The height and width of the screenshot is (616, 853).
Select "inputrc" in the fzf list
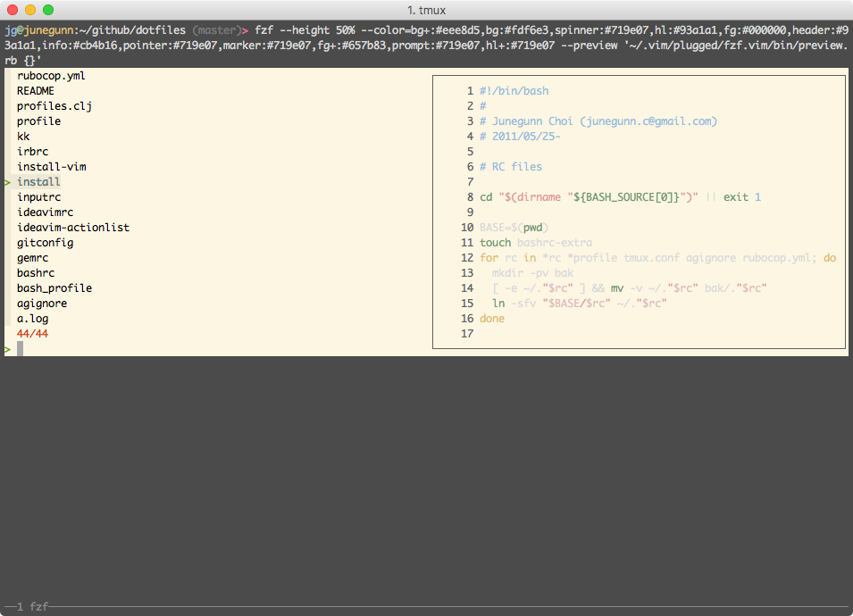click(38, 196)
